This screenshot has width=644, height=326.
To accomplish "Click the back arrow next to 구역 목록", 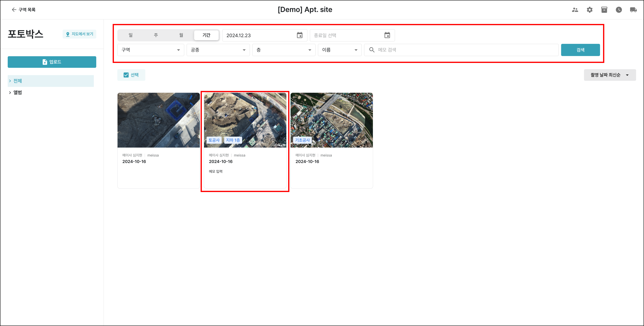I will 14,10.
